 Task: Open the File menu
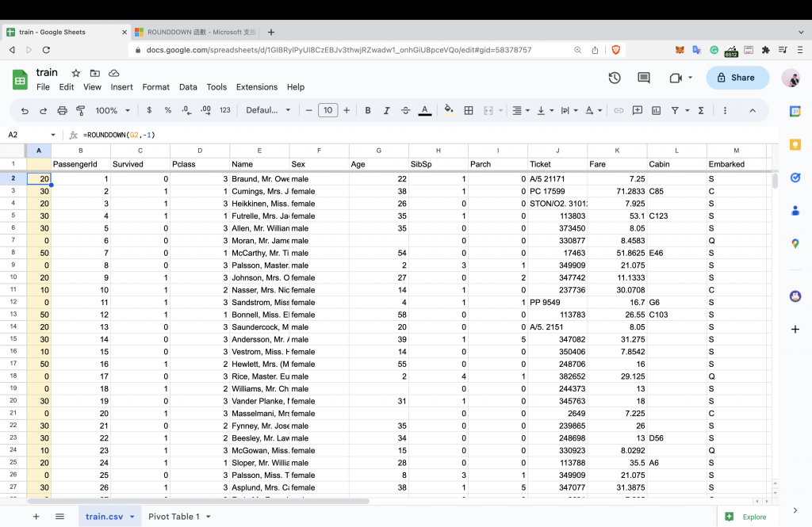pyautogui.click(x=43, y=87)
